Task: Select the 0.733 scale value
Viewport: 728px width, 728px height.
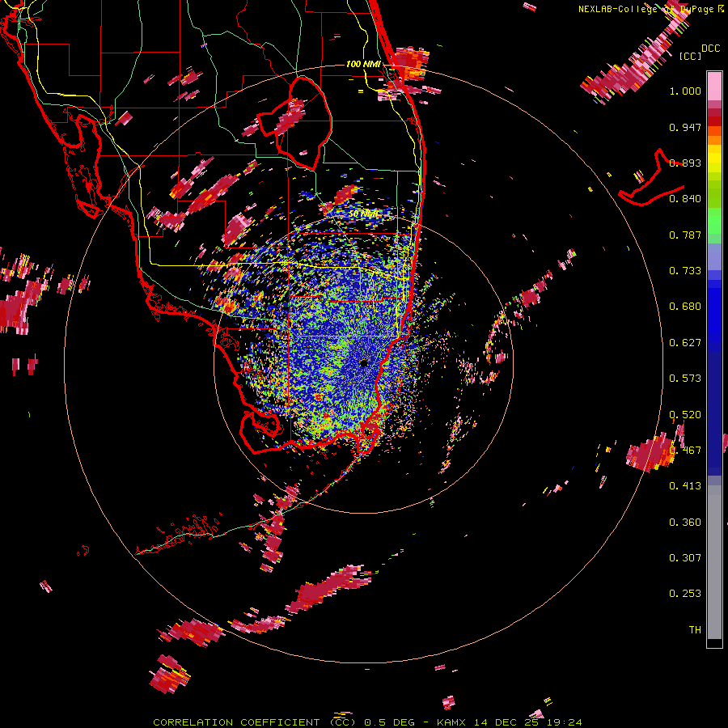Action: [x=685, y=271]
